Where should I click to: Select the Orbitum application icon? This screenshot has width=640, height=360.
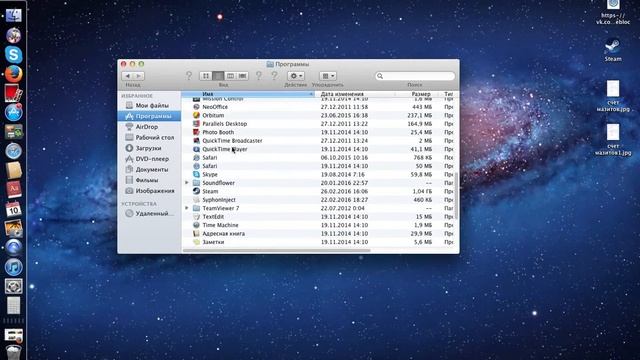pyautogui.click(x=196, y=115)
